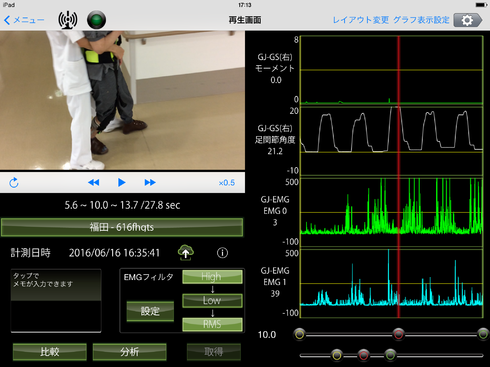Image resolution: width=490 pixels, height=367 pixels.
Task: Change the ×0.5 playback speed
Action: point(227,183)
